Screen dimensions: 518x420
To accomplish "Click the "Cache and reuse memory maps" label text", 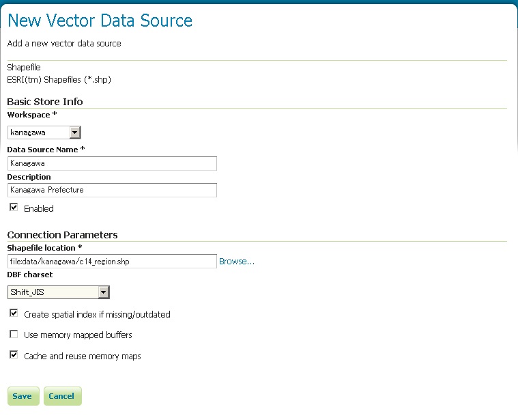I will (82, 356).
